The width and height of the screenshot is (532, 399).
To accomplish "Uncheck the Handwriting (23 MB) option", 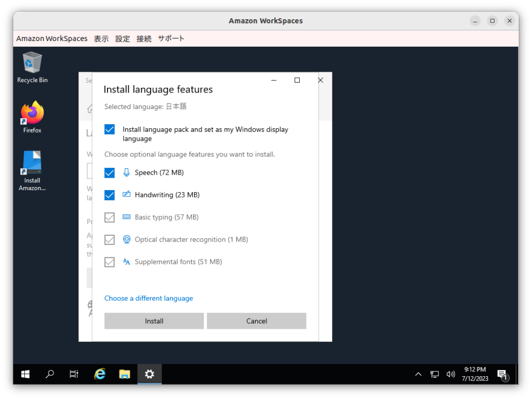I will click(x=109, y=194).
